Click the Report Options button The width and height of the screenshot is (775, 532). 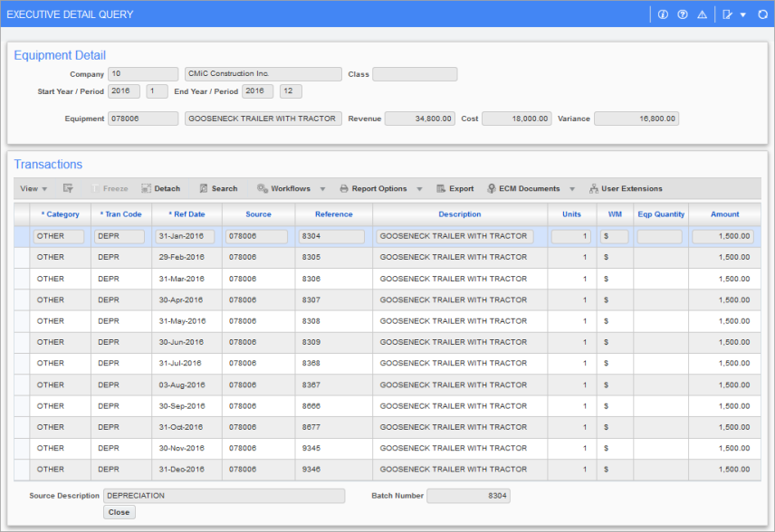coord(373,189)
